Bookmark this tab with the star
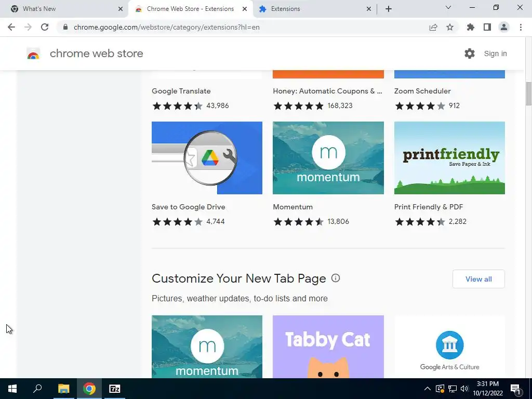The image size is (532, 399). coord(450,27)
